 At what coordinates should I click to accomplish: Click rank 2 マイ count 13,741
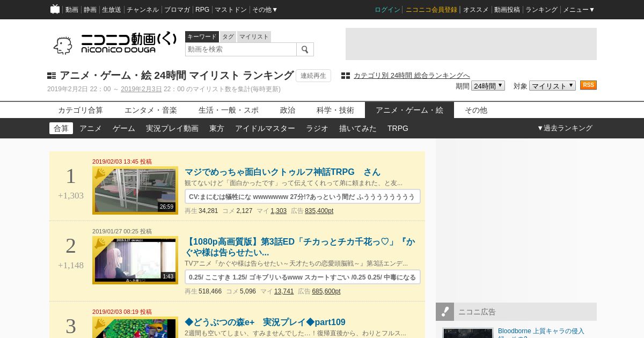(284, 291)
